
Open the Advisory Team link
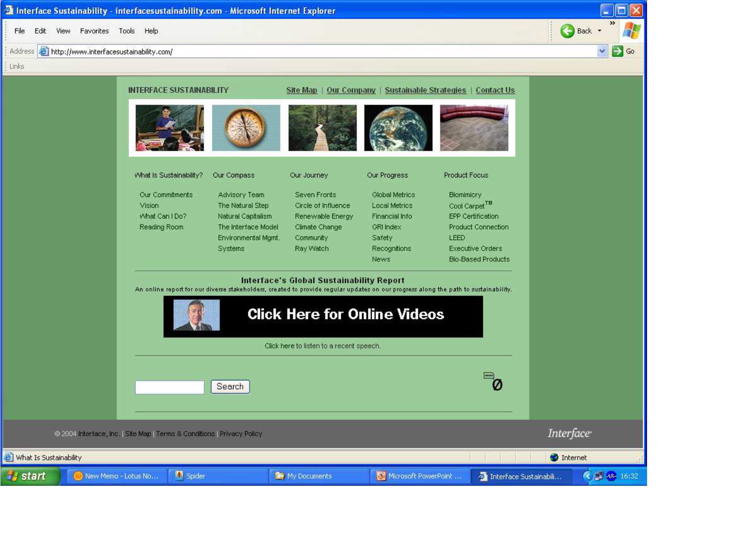241,195
